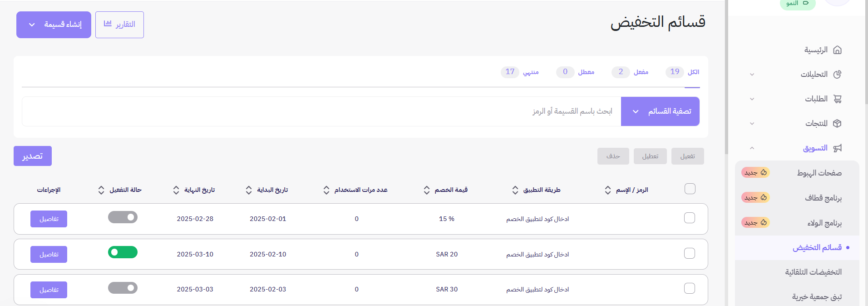This screenshot has width=868, height=306.
Task: Switch to the معطل tab
Action: click(x=575, y=72)
